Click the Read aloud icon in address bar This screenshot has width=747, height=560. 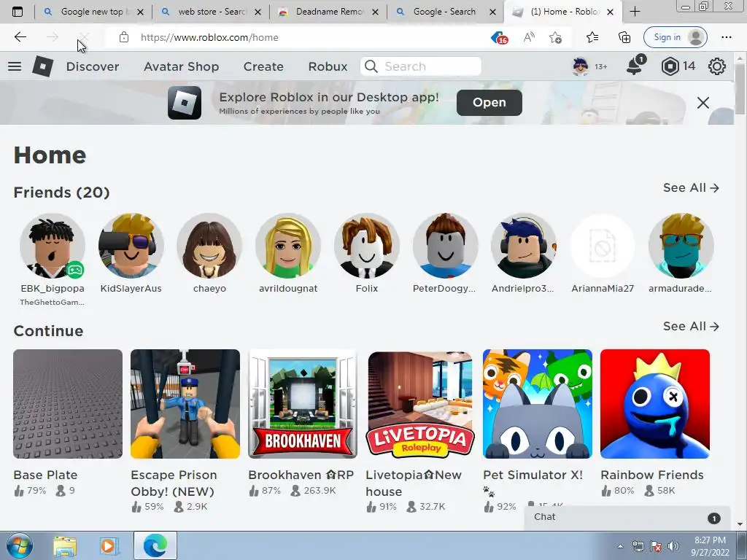[x=529, y=37]
